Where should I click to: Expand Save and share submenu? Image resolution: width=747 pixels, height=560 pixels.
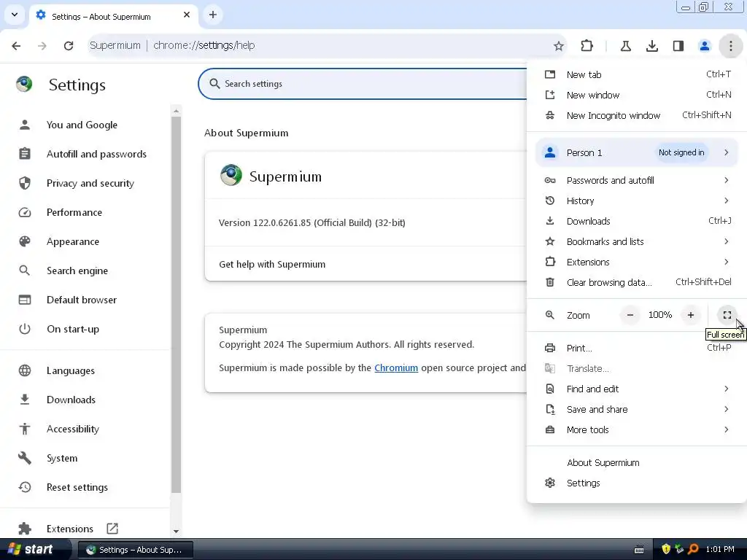pyautogui.click(x=638, y=410)
